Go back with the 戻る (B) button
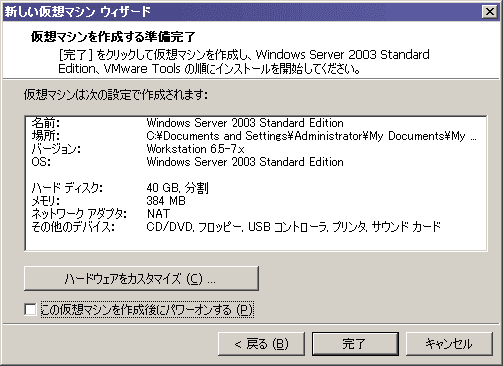The image size is (503, 366). point(261,344)
